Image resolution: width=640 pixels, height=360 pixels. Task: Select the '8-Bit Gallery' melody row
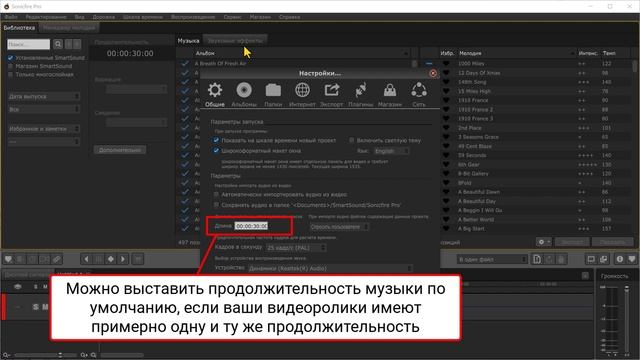(537, 174)
